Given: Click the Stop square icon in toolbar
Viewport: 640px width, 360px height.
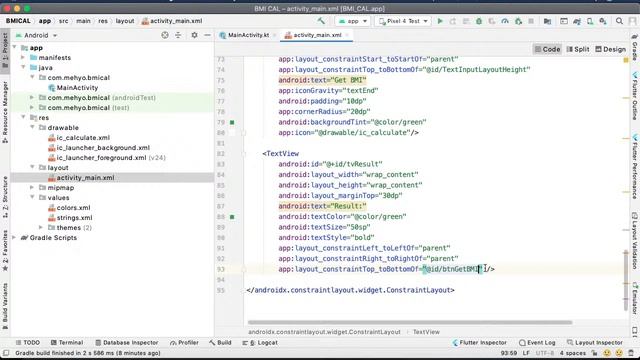Looking at the screenshot, I should pos(531,21).
